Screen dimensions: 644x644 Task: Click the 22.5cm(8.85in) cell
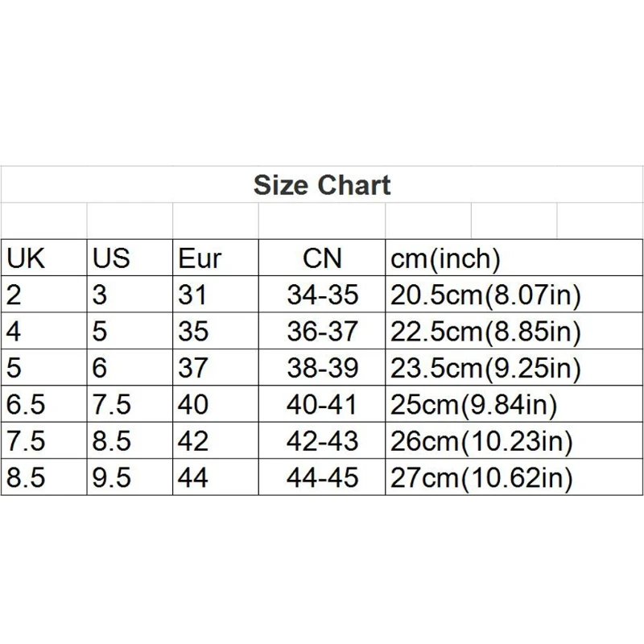(514, 331)
